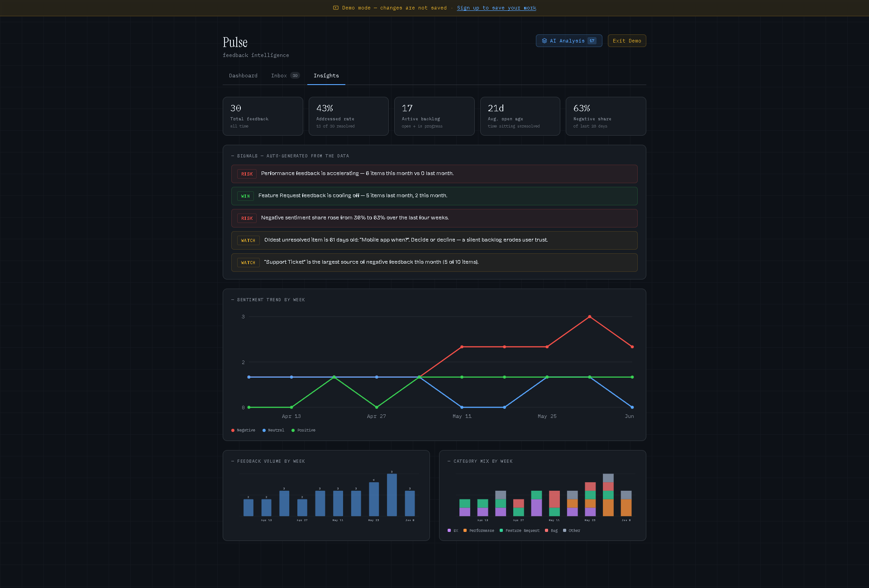The height and width of the screenshot is (588, 869).
Task: Open the AI Analysis panel
Action: tap(569, 41)
